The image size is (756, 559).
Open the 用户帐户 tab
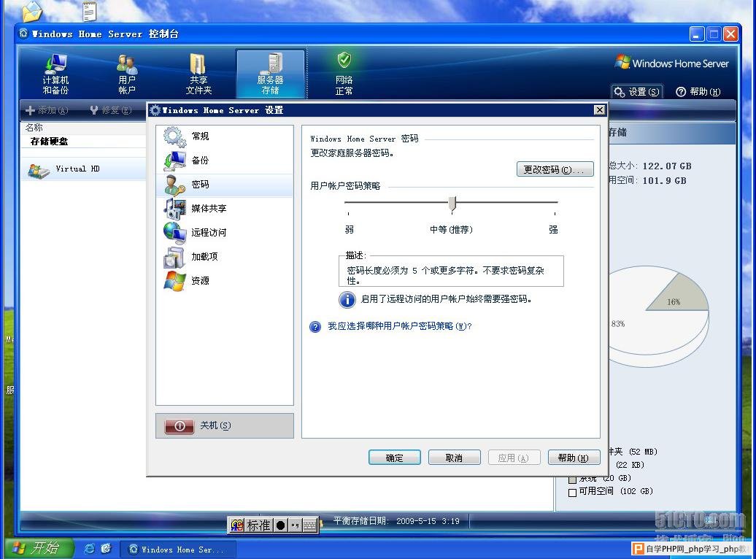(127, 74)
